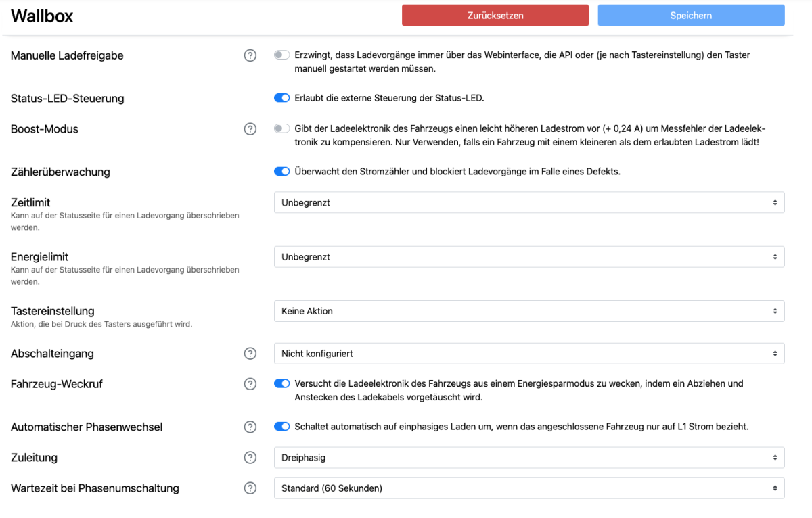This screenshot has height=518, width=812.
Task: Click help icon next to Fahrzeug-Weckruf
Action: point(250,384)
